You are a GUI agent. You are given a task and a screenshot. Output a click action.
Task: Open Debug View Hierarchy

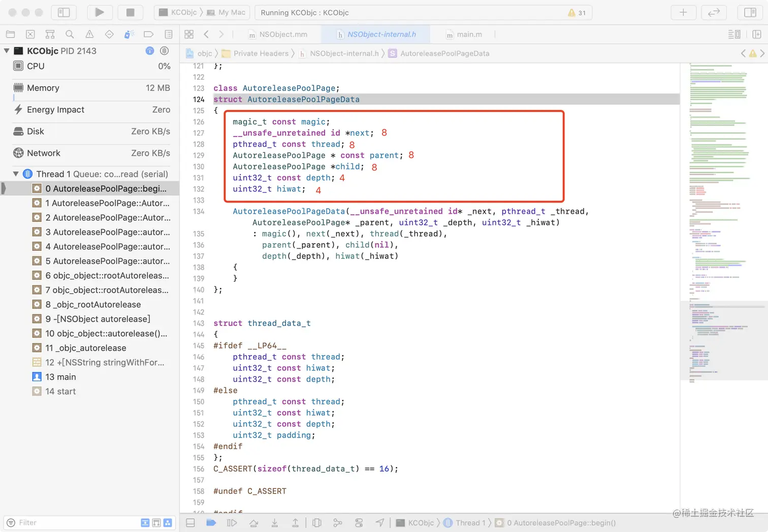[x=317, y=523]
